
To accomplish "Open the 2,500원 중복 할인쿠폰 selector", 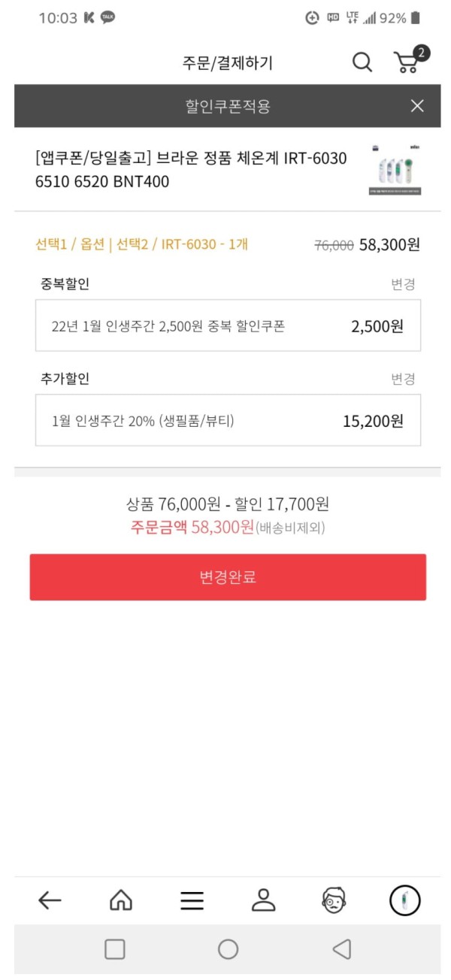I will [228, 325].
